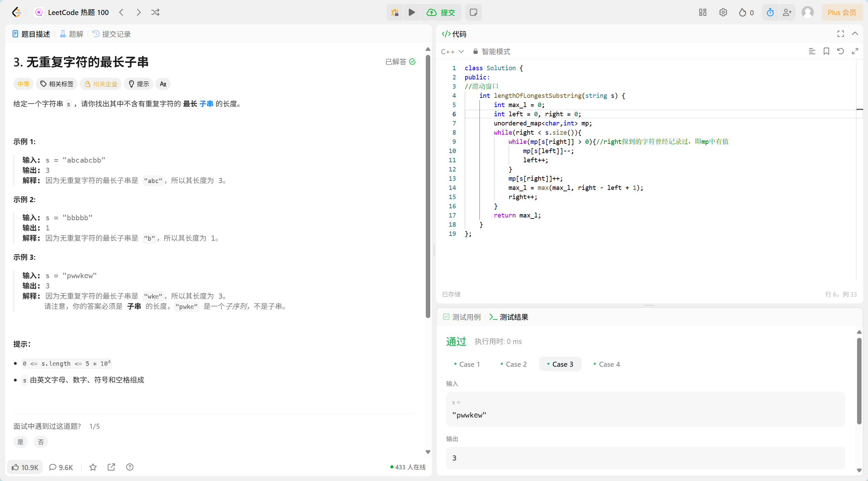Toggle the star favorite for problem
Viewport: 868px width, 481px height.
[93, 467]
